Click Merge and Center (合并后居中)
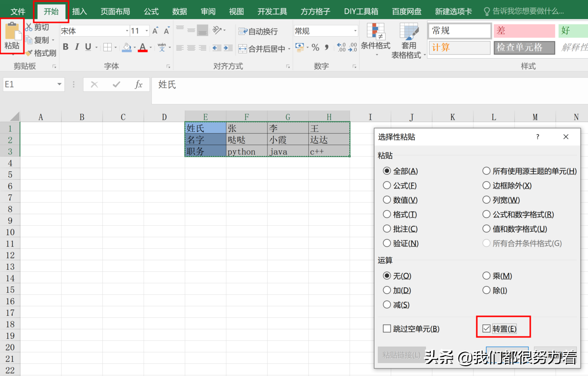Screen dimensions: 588x376 pyautogui.click(x=261, y=48)
